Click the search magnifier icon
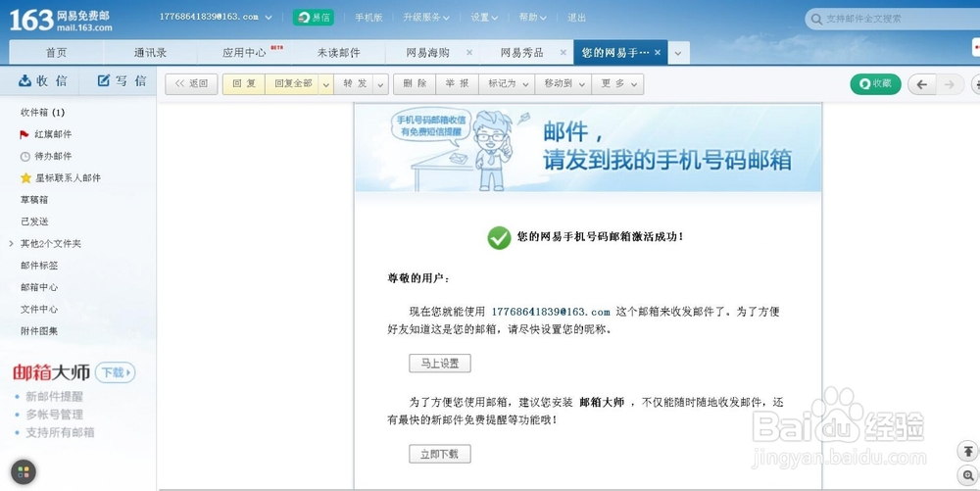This screenshot has width=980, height=491. 816,20
